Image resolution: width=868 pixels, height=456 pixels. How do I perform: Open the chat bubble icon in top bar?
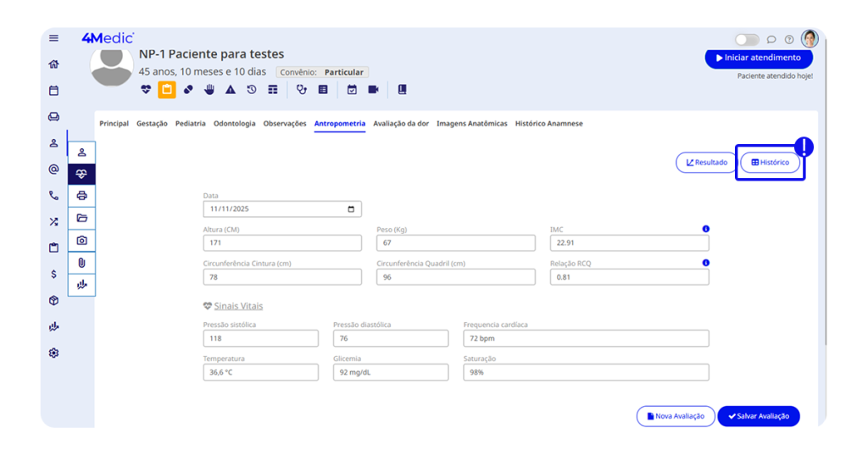coord(771,40)
